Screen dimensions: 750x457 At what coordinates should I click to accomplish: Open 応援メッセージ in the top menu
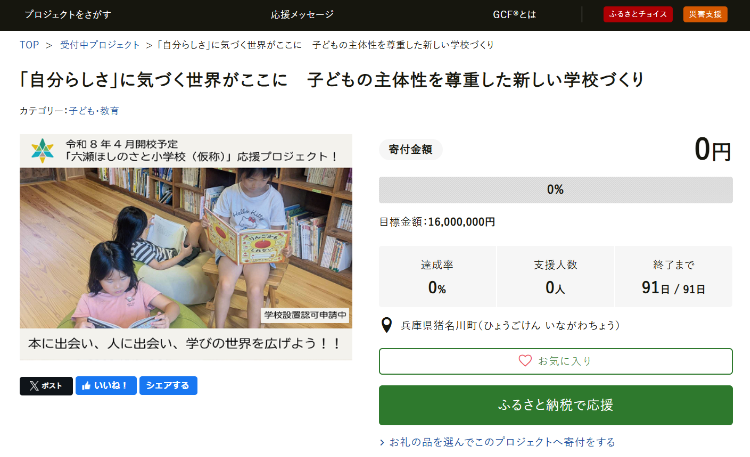pos(302,15)
